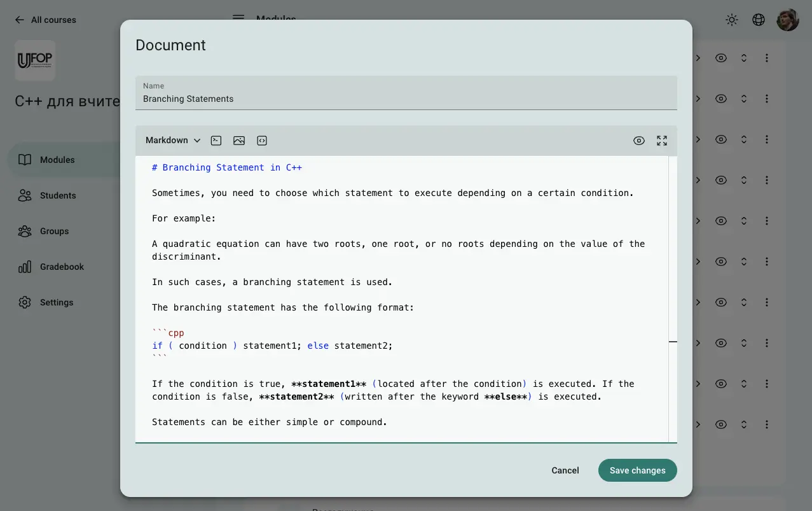Insert a terminal block from editor toolbar

coord(216,141)
